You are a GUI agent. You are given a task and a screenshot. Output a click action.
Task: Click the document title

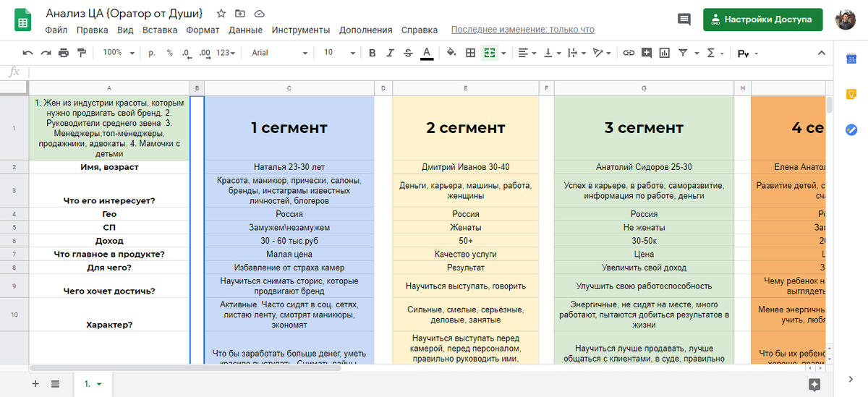click(124, 14)
